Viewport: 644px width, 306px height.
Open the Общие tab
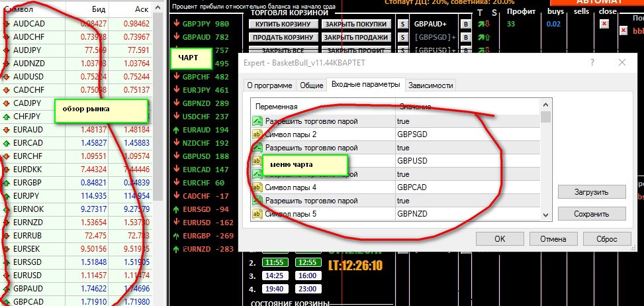311,85
